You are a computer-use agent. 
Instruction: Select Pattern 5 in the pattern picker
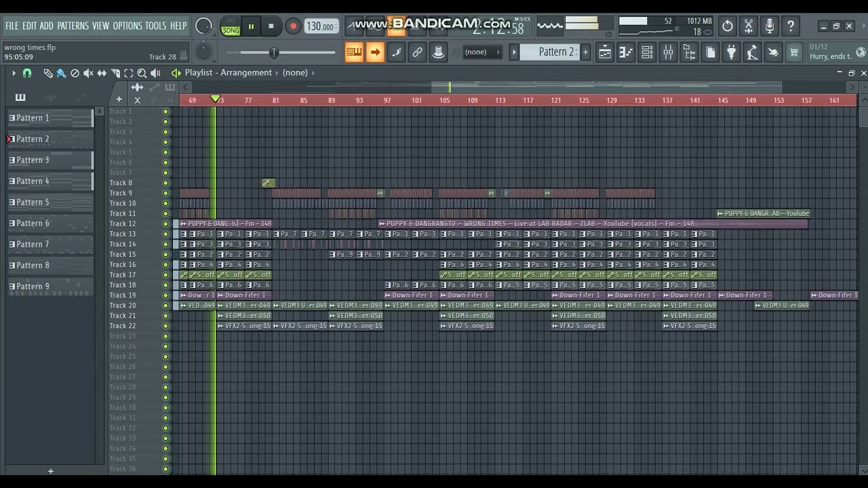pos(50,202)
